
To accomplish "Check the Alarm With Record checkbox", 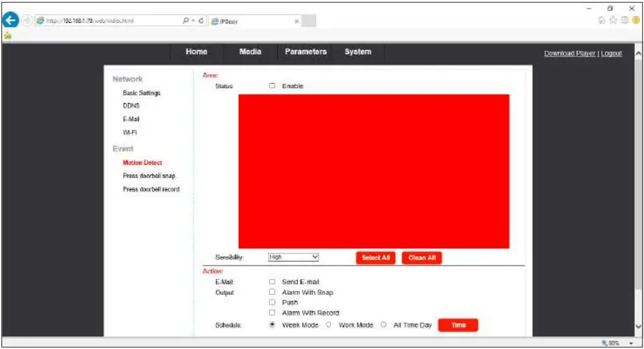I will 272,313.
